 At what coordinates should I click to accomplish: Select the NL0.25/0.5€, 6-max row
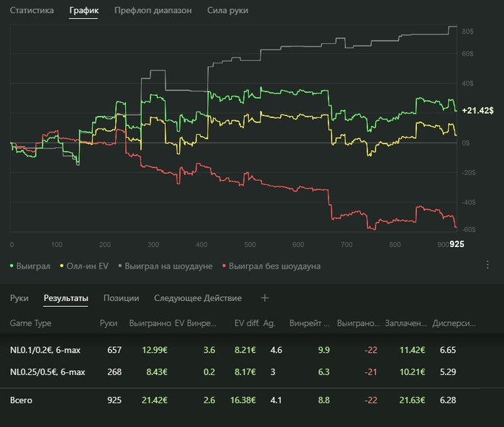tap(48, 372)
